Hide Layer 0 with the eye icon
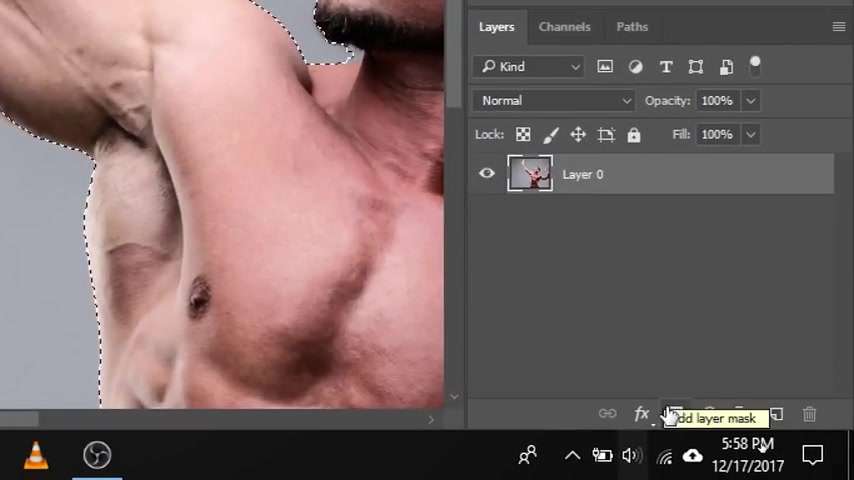 pos(486,173)
